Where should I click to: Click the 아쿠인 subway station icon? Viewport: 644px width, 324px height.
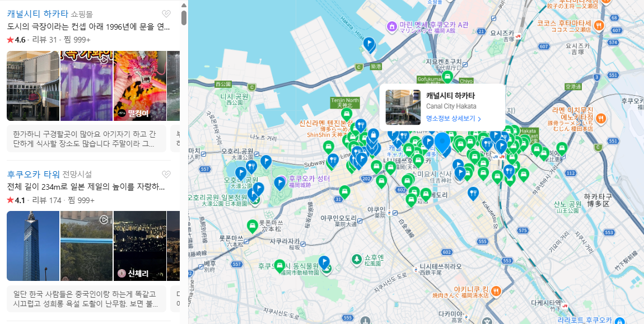click(x=394, y=213)
